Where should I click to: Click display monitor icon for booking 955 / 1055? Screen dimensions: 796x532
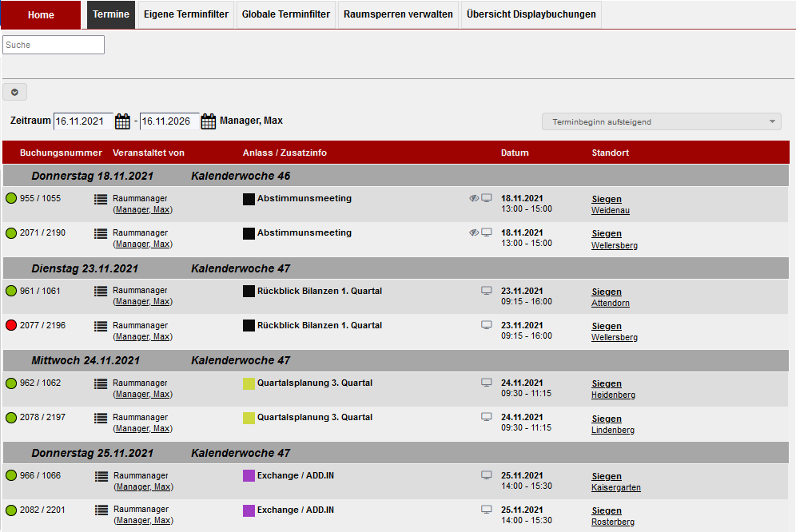point(487,198)
